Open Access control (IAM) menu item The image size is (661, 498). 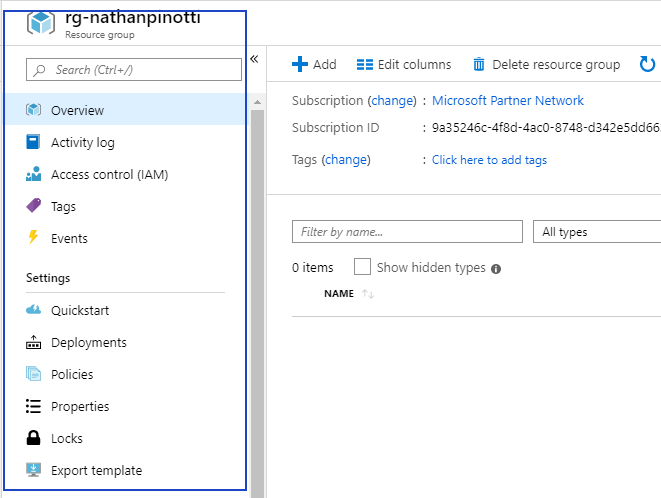coord(125,174)
